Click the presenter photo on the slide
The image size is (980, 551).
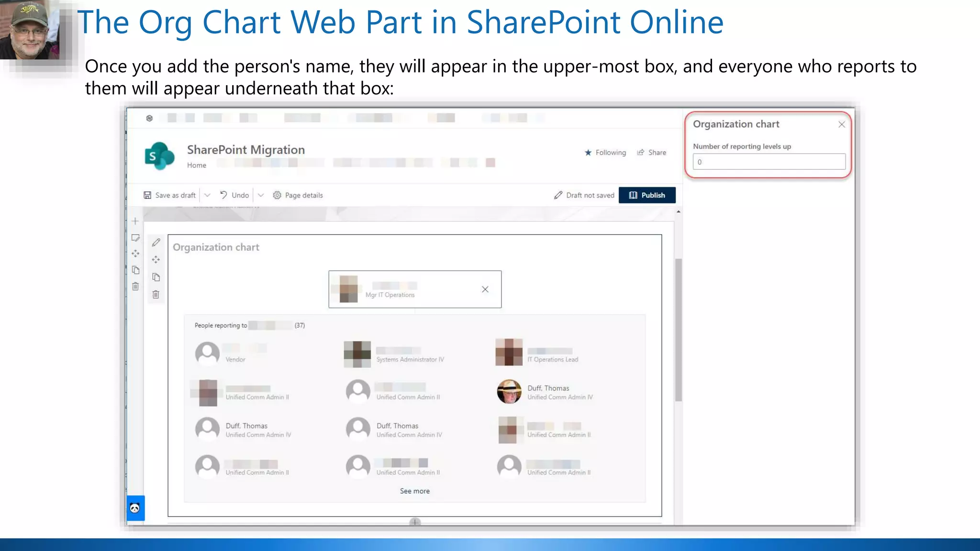[x=30, y=30]
